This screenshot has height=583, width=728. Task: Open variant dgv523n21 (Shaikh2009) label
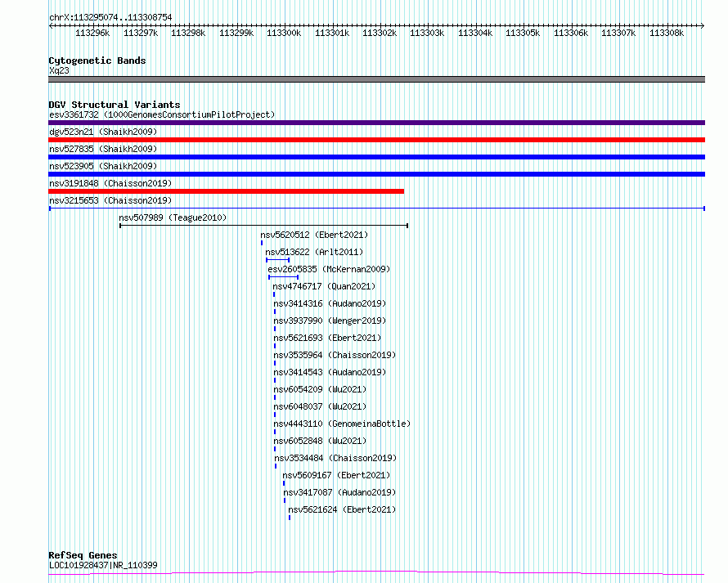103,132
